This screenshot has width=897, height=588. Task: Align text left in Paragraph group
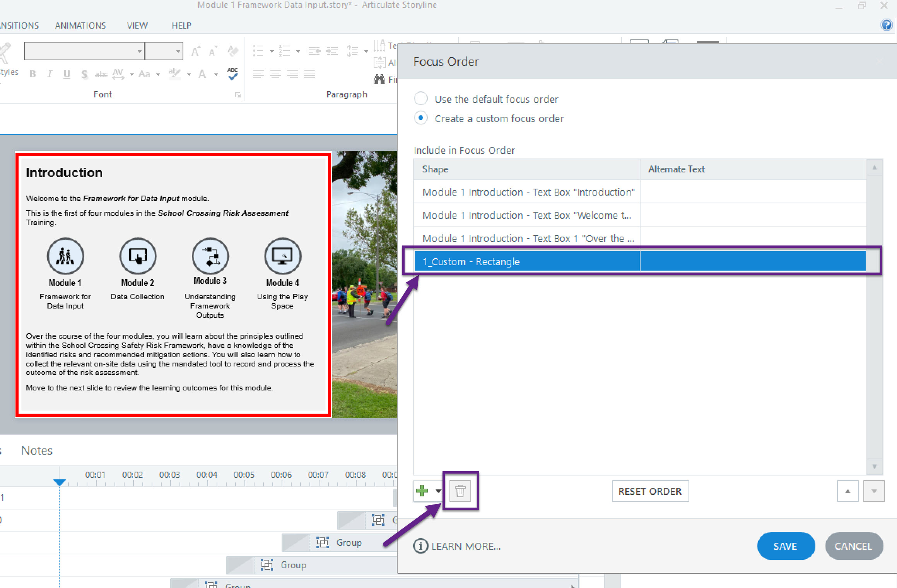(x=258, y=74)
